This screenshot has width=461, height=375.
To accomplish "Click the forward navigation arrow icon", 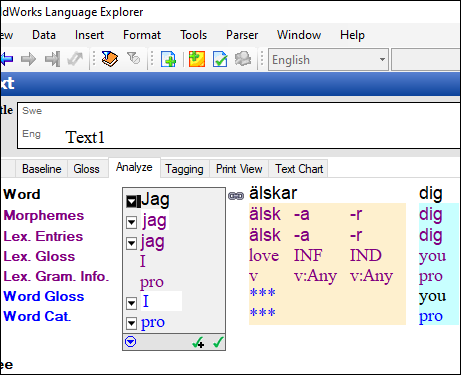I will pos(28,59).
